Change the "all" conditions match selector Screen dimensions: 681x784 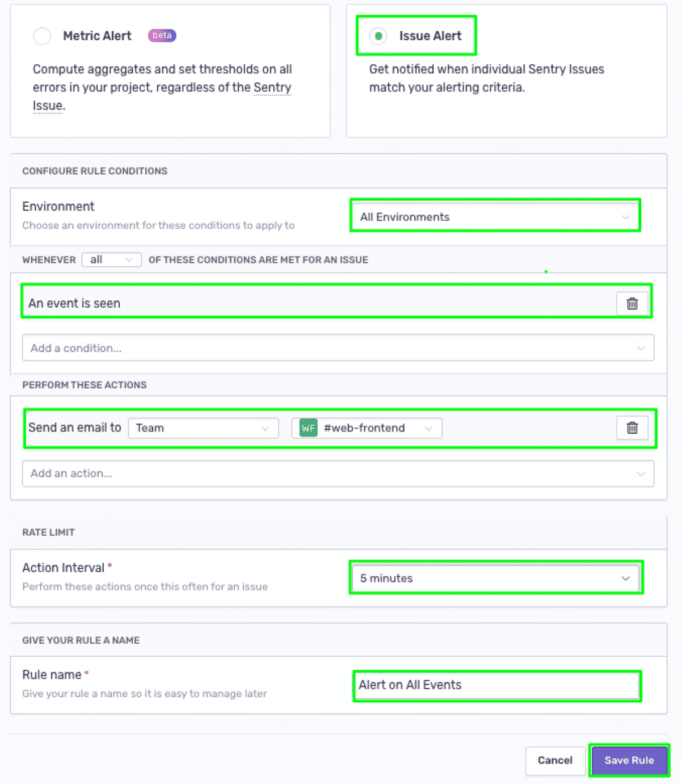111,259
